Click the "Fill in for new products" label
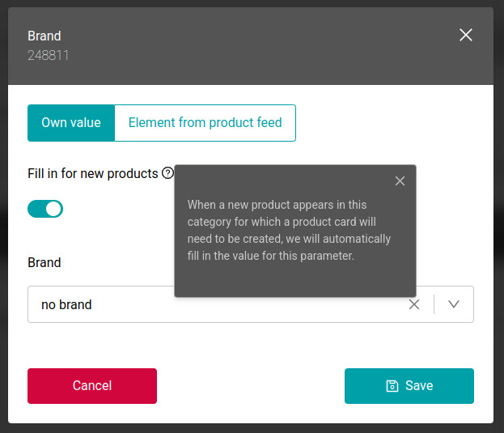504x433 pixels. 92,173
